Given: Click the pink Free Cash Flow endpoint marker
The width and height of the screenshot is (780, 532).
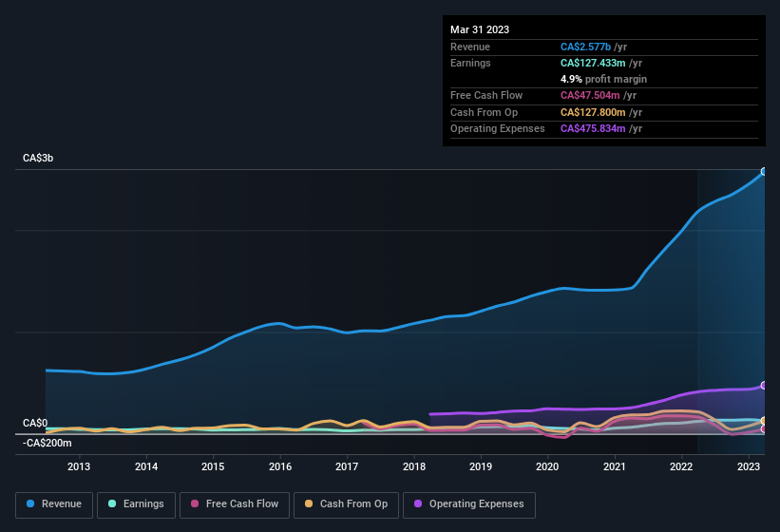Looking at the screenshot, I should point(764,429).
